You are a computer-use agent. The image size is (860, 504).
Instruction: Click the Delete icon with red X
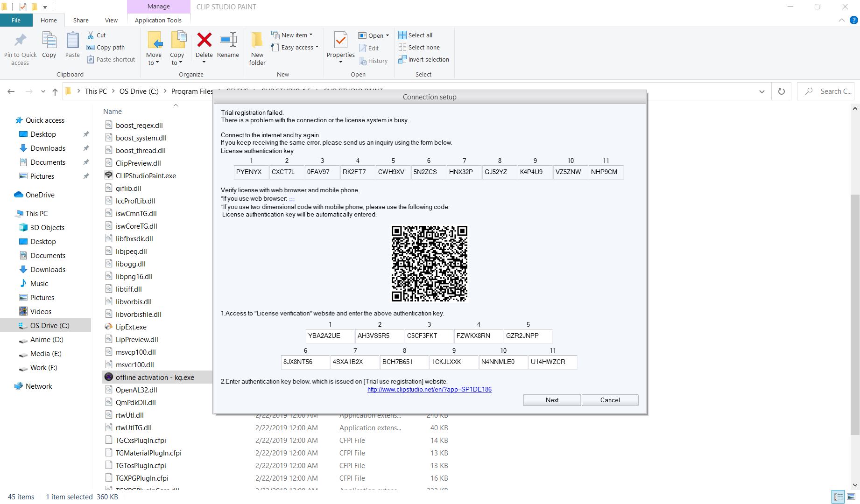[204, 41]
